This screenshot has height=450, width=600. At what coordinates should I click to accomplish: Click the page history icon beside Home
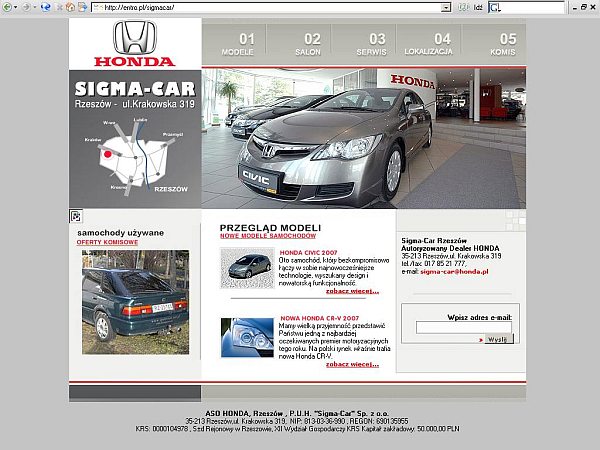click(x=82, y=7)
